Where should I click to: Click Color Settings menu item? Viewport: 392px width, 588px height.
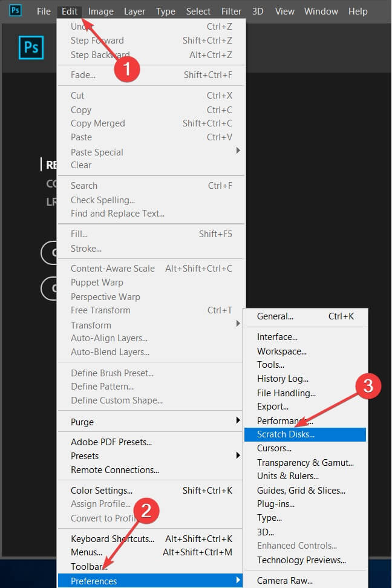pyautogui.click(x=102, y=491)
